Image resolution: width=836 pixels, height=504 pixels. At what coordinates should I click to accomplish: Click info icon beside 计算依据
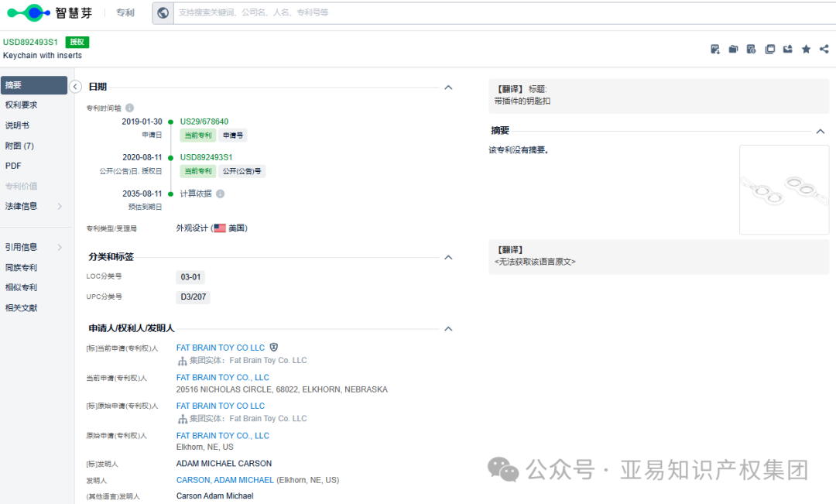click(x=220, y=194)
